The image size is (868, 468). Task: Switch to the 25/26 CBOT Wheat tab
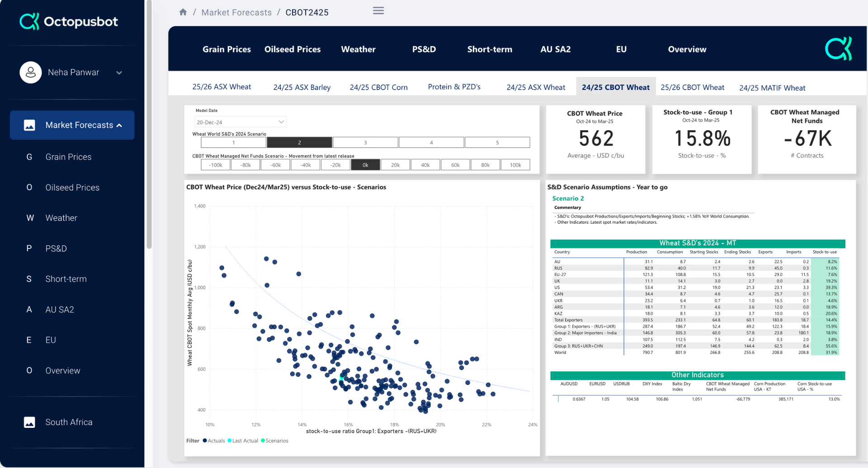coord(693,87)
